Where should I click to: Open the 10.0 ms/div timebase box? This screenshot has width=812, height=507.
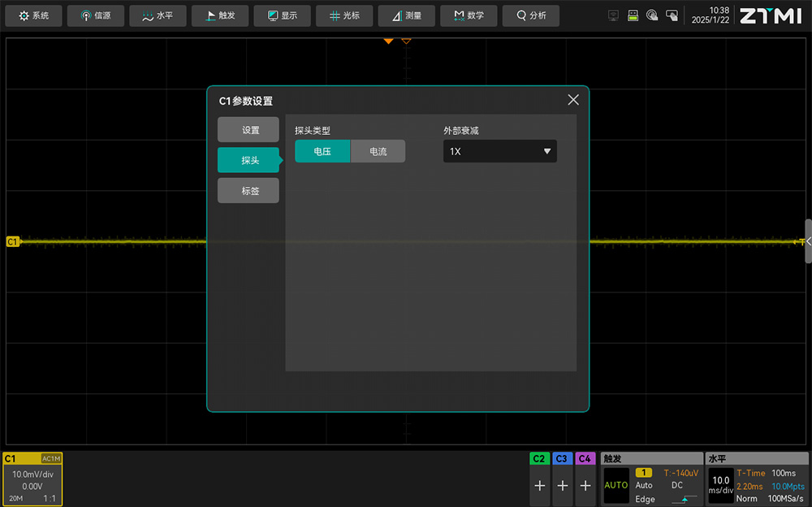[x=720, y=485]
